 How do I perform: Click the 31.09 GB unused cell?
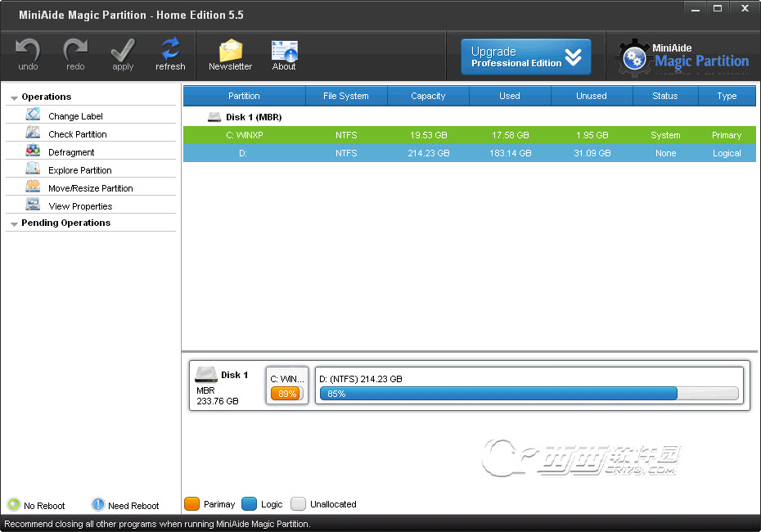[592, 153]
